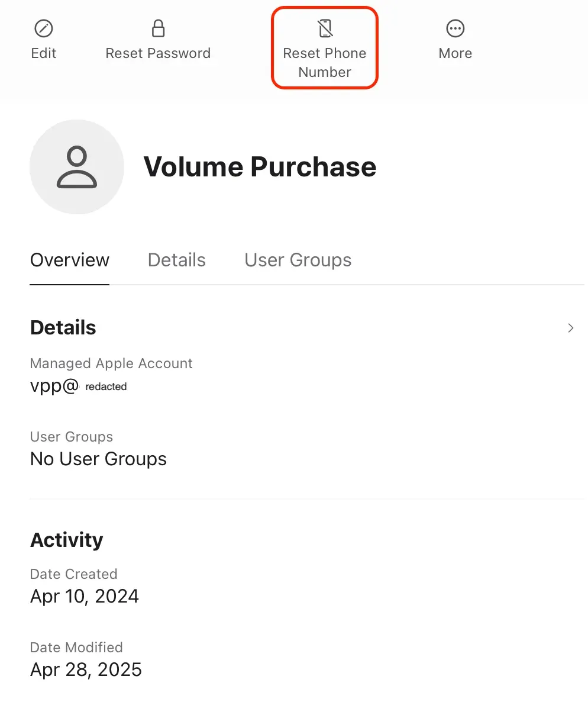Click Reset Password action
The height and width of the screenshot is (702, 588).
pos(157,38)
